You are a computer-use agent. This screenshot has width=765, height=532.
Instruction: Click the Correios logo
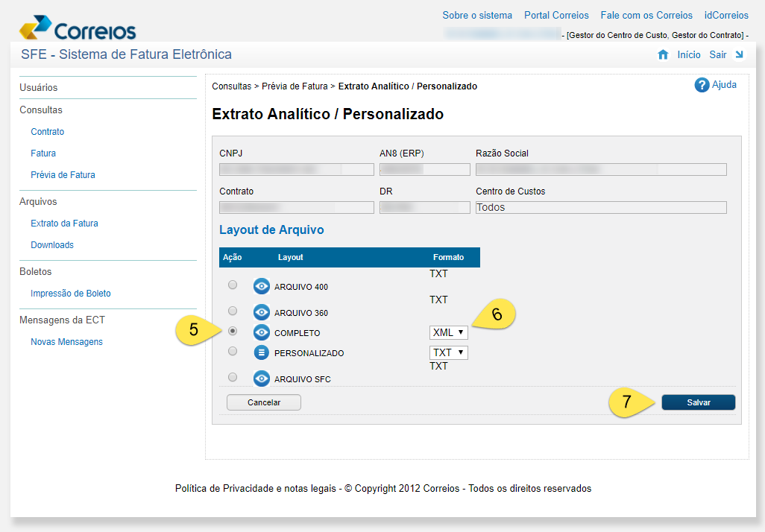point(77,28)
